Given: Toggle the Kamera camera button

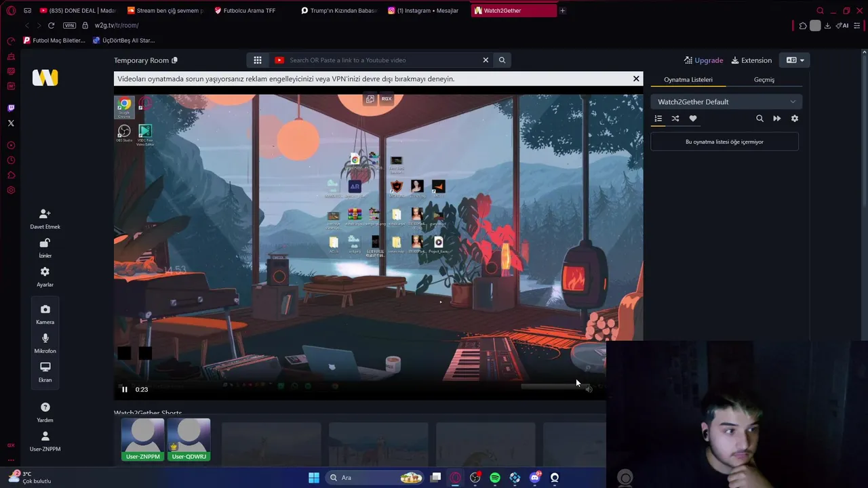Looking at the screenshot, I should click(x=45, y=314).
